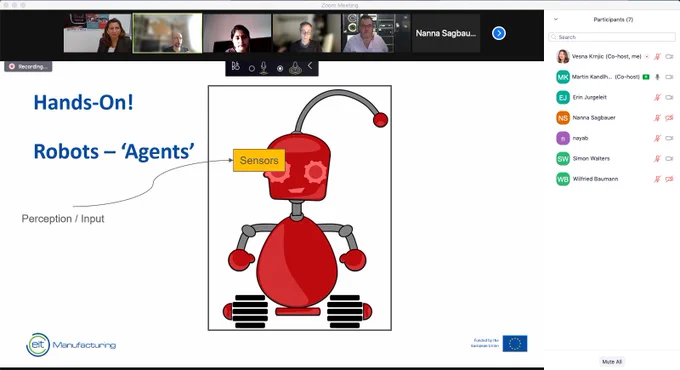Viewport: 680px width, 370px height.
Task: Click Simon Walters' muted microphone icon
Action: (x=657, y=158)
